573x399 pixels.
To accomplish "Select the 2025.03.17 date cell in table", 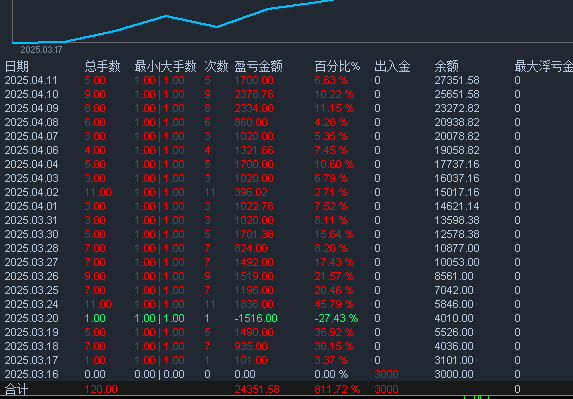I will (31, 360).
